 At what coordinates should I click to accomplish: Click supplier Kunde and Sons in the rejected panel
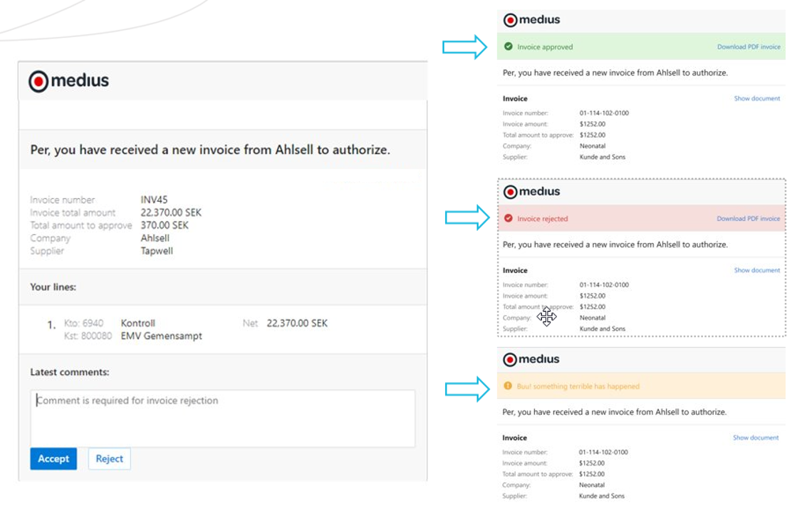point(603,329)
